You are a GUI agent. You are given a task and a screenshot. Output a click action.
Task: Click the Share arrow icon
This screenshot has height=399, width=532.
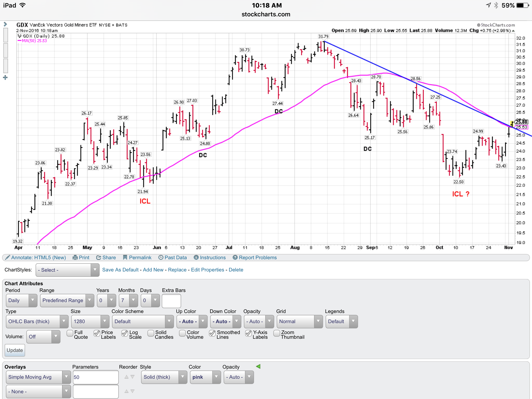coord(98,257)
